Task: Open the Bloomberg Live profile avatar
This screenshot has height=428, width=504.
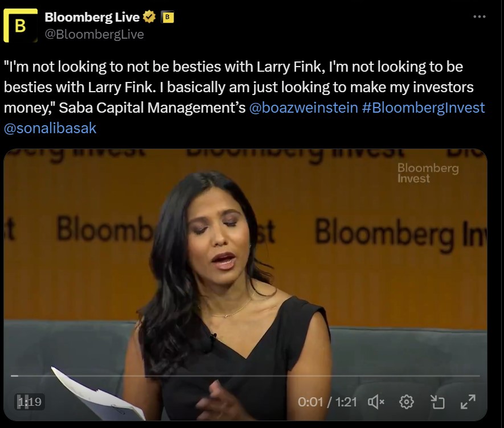Action: pyautogui.click(x=21, y=26)
